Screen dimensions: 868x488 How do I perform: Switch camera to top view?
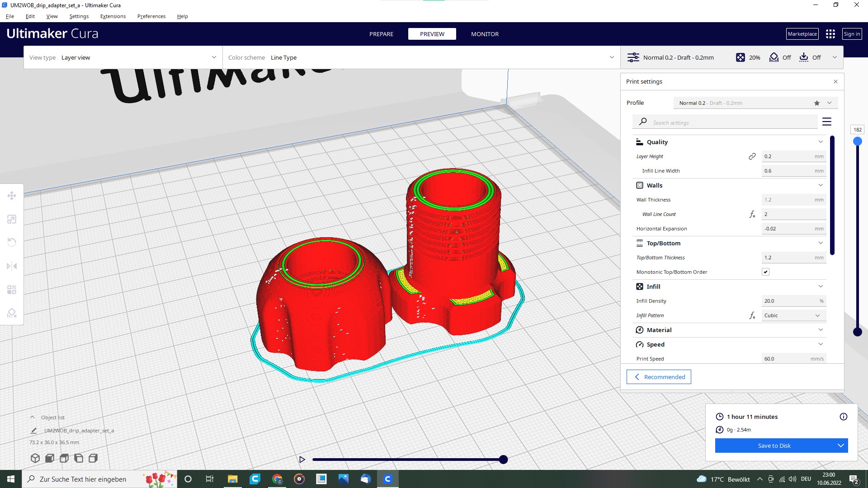64,458
